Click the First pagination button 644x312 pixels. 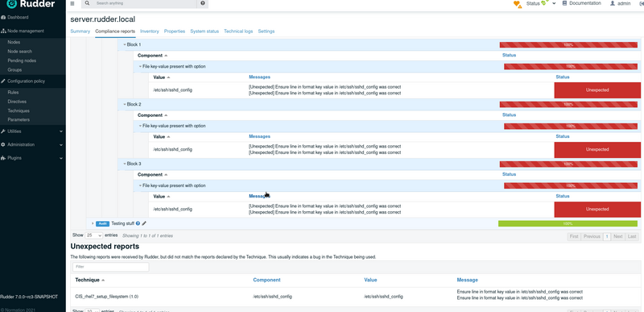[x=574, y=236]
